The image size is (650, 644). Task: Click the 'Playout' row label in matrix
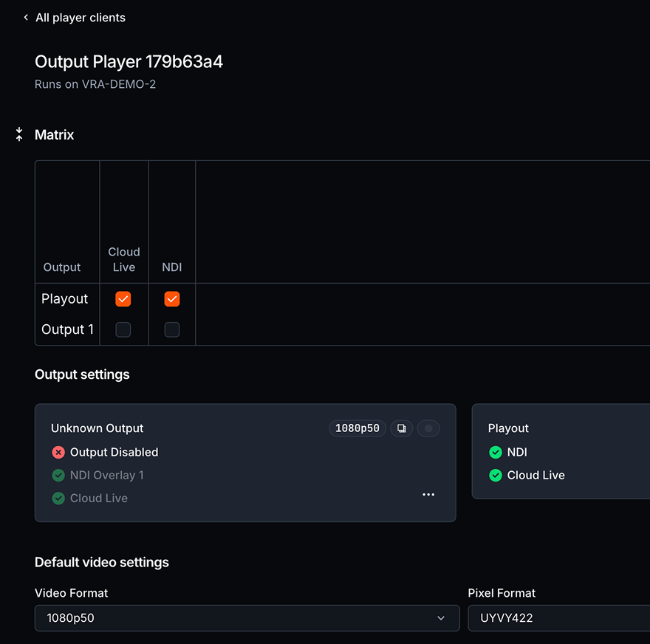click(x=65, y=299)
